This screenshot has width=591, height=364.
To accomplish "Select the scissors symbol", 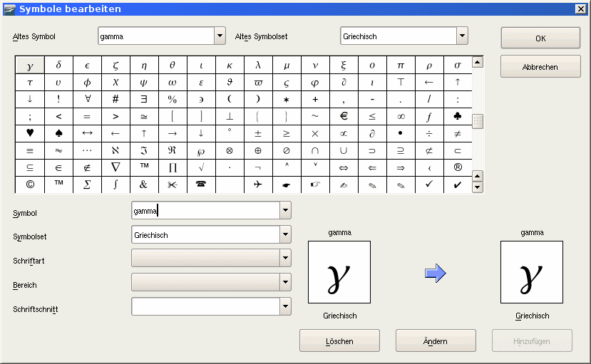I will 173,184.
